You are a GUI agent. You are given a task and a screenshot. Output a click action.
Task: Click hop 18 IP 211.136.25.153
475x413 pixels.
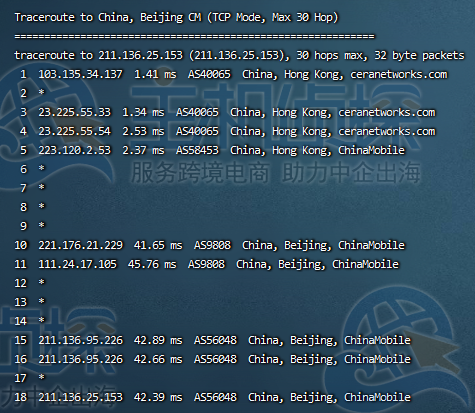tap(80, 397)
